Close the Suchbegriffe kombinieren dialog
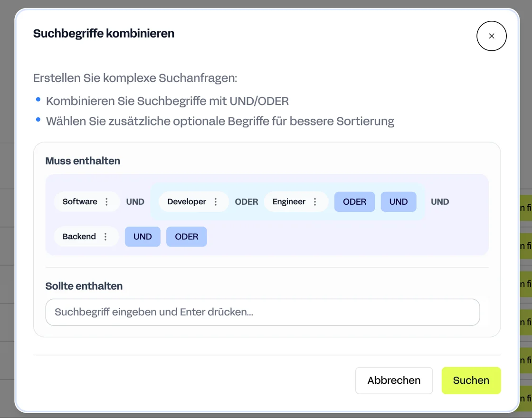The image size is (532, 418). 492,36
